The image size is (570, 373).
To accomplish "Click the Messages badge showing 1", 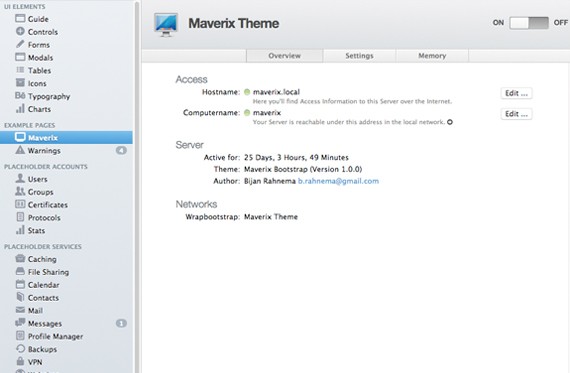I will tap(121, 323).
